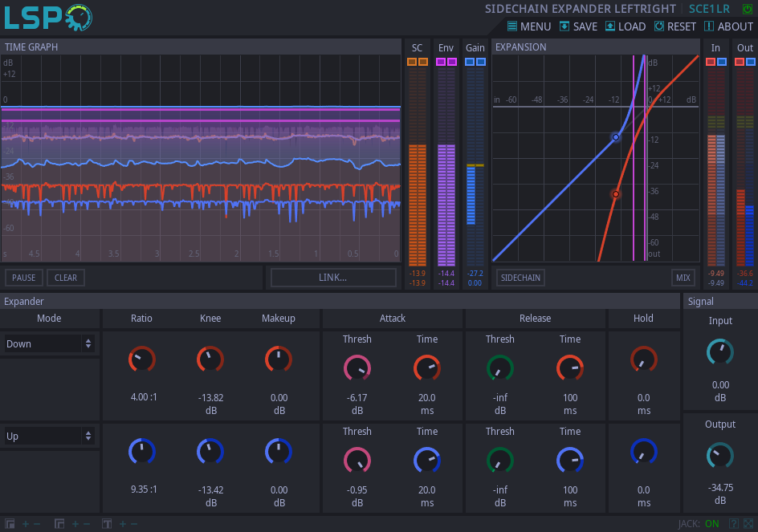Click plus next to the outlined-square scaling icon
The image size is (758, 532).
[x=75, y=524]
